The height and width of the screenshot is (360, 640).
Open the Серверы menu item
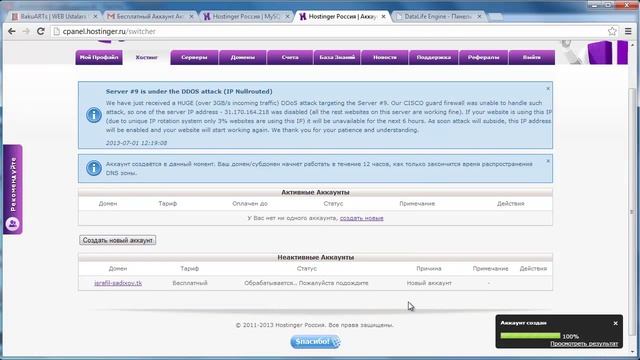[194, 58]
